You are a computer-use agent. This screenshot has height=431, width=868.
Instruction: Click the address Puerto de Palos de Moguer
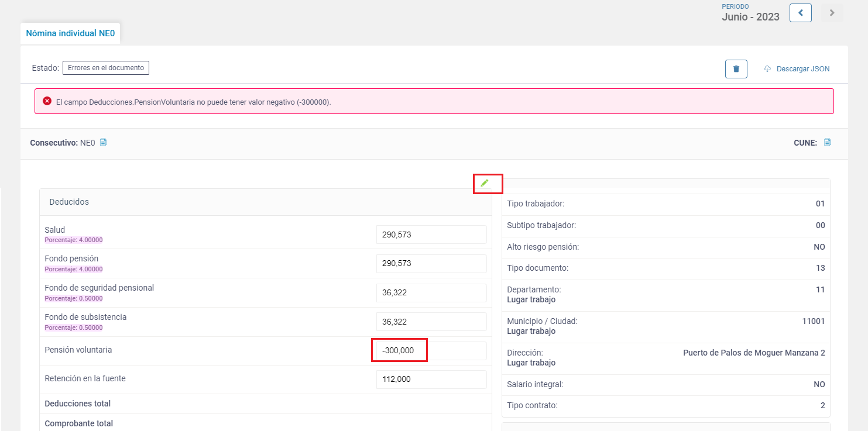pyautogui.click(x=754, y=353)
